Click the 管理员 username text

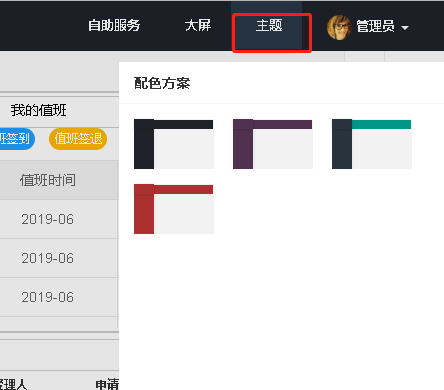coord(376,26)
